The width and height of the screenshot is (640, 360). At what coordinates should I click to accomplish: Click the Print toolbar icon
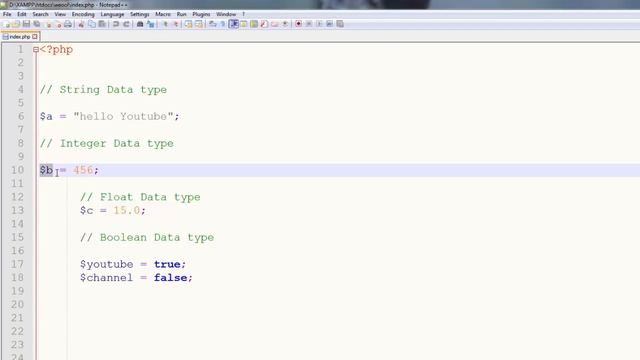[x=68, y=24]
